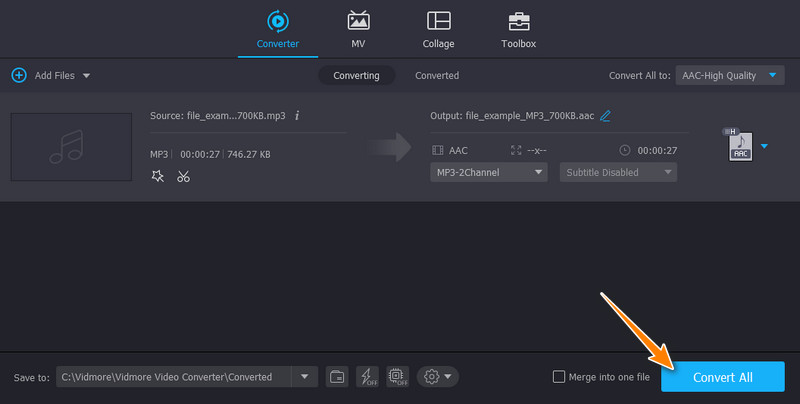
Task: Switch to the Collage tab
Action: (438, 30)
